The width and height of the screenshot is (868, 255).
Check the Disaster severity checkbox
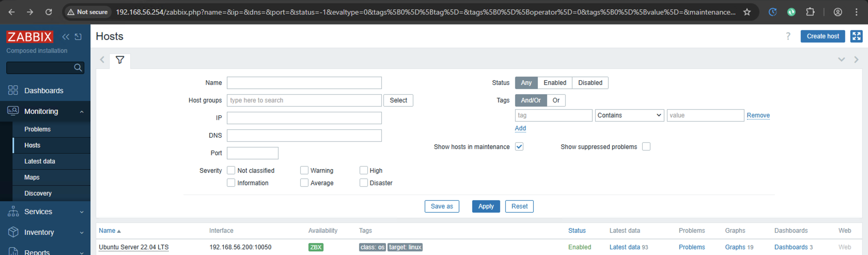(x=364, y=183)
